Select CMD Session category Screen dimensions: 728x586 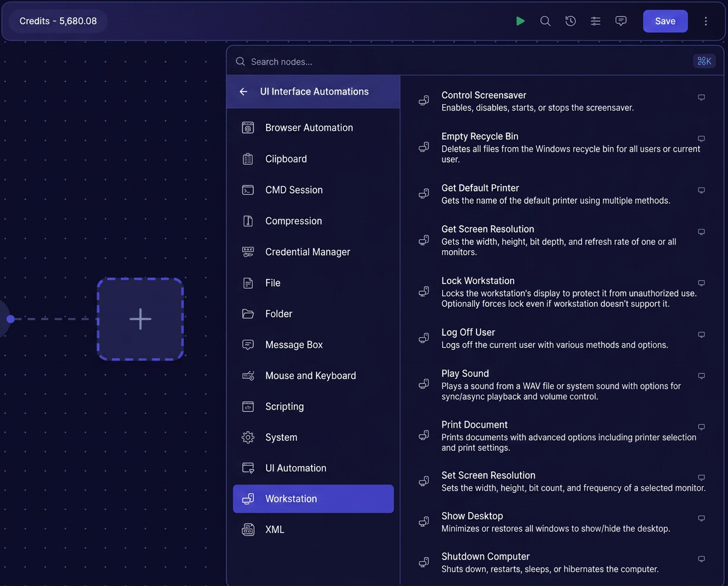tap(313, 190)
